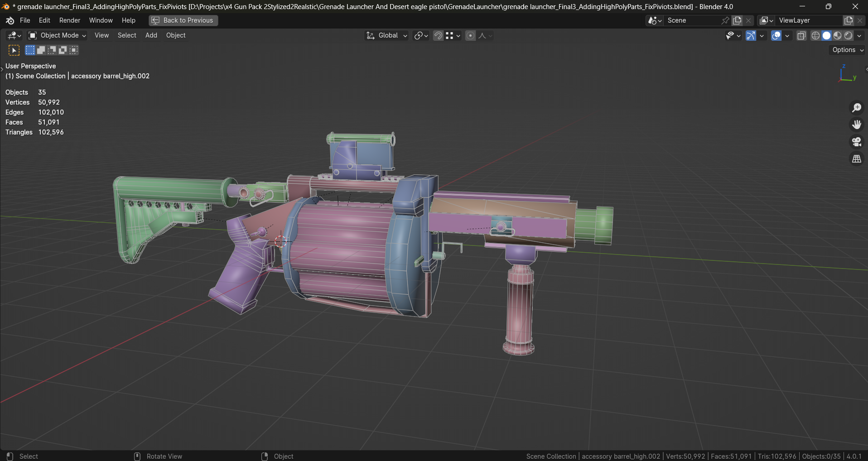Open the Object Mode dropdown
868x461 pixels.
(x=57, y=35)
